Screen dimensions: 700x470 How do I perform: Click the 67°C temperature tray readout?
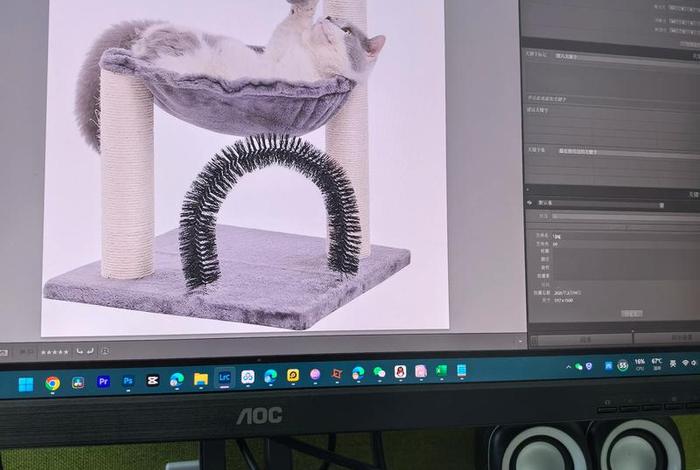pos(657,364)
